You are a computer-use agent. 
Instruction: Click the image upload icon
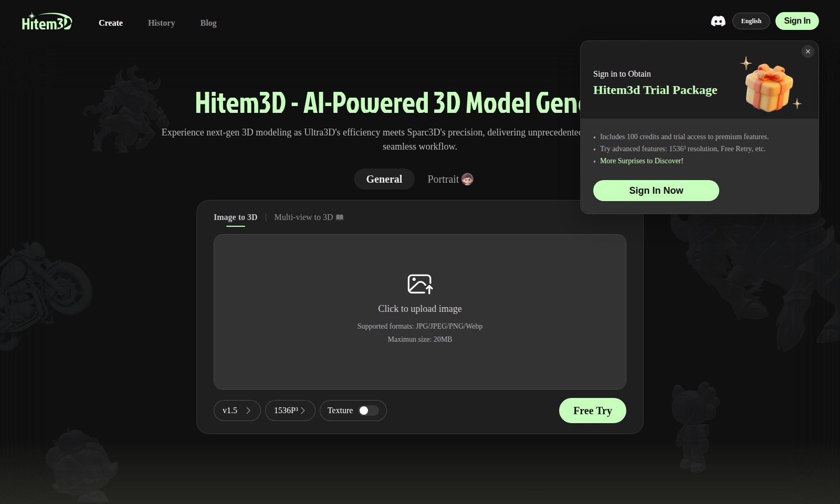(x=419, y=283)
